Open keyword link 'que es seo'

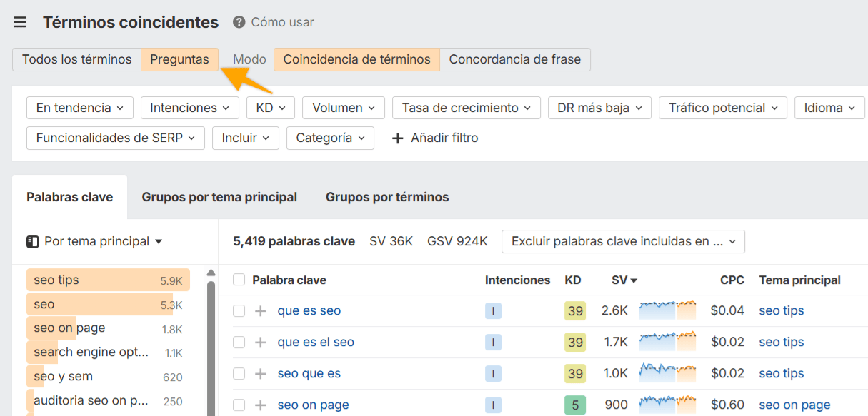tap(309, 311)
